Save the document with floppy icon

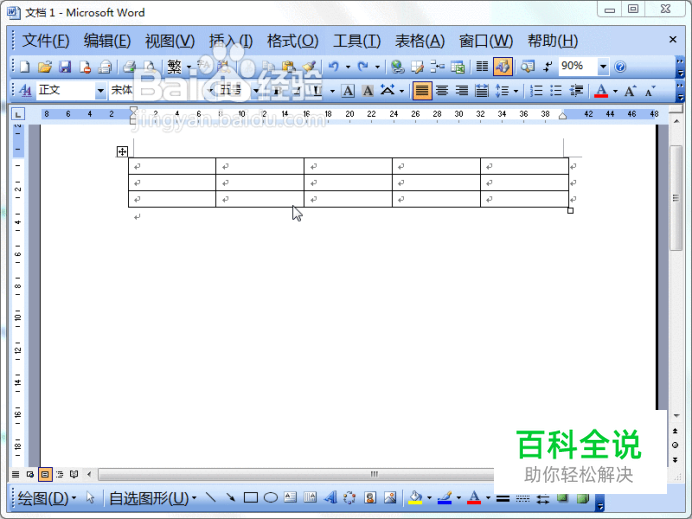(65, 67)
